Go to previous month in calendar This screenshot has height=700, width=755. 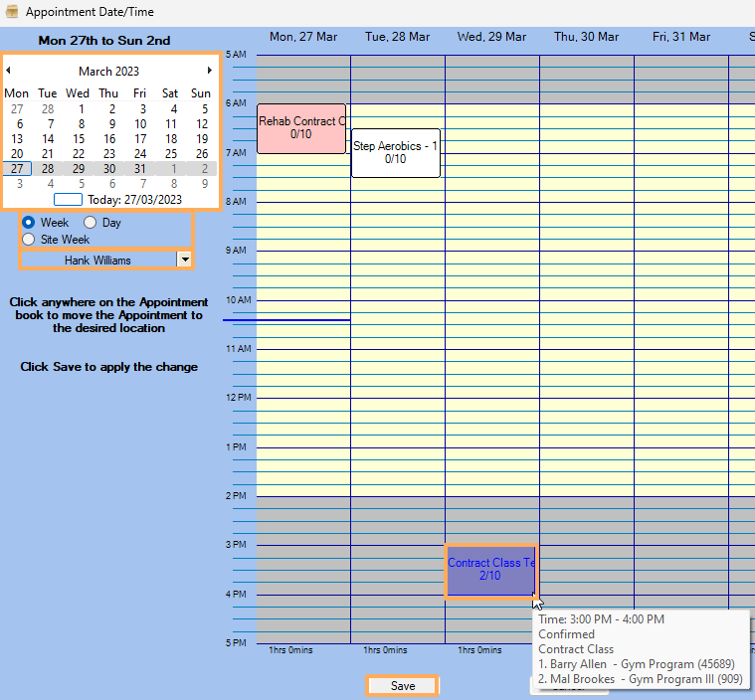8,71
